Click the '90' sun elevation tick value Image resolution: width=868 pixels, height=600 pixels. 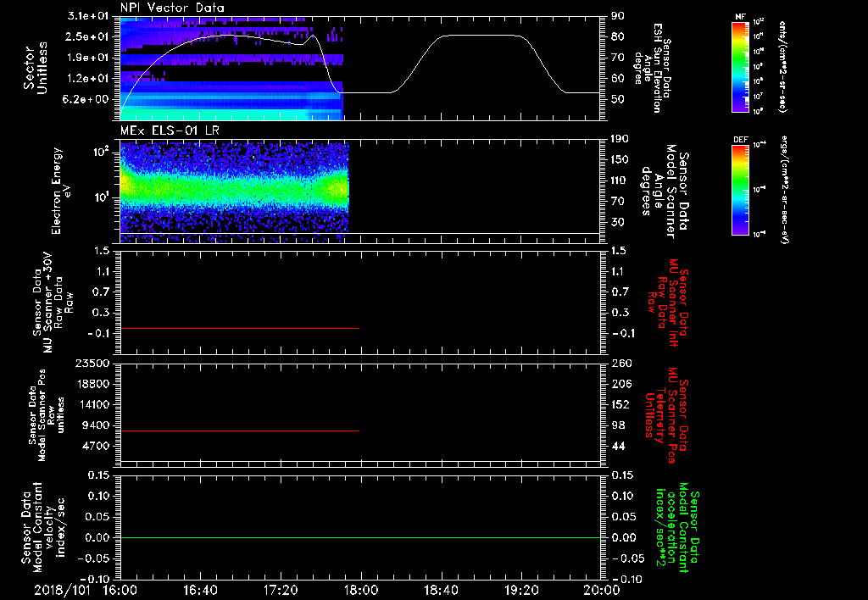click(x=618, y=16)
